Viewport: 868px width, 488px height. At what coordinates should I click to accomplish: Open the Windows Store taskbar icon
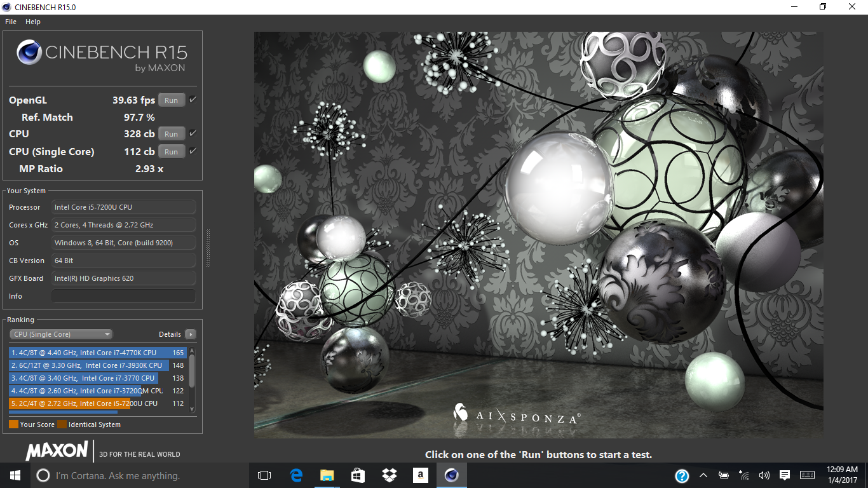[358, 475]
